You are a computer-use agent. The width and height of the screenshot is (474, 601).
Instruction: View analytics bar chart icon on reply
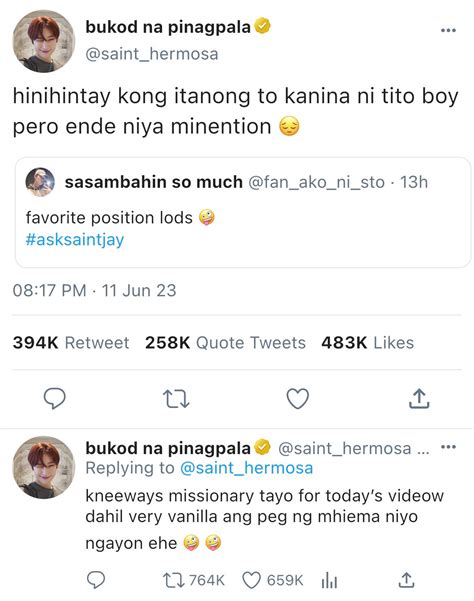[x=329, y=581]
